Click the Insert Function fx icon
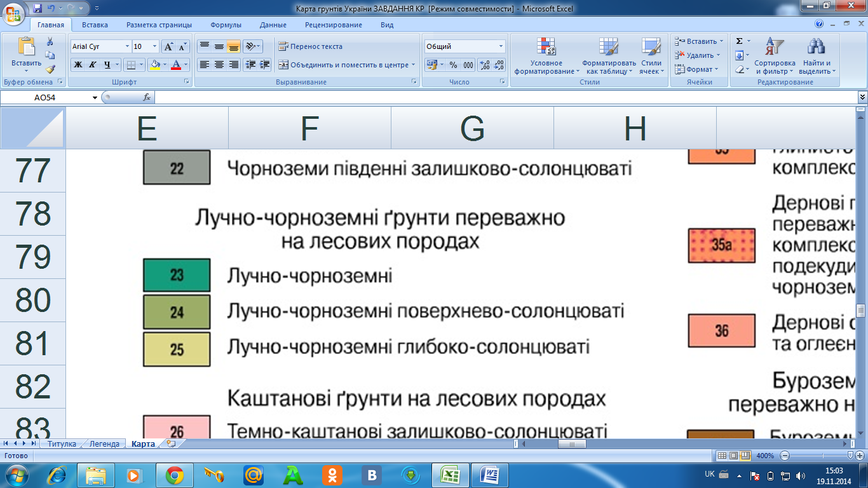Image resolution: width=868 pixels, height=488 pixels. [x=147, y=97]
